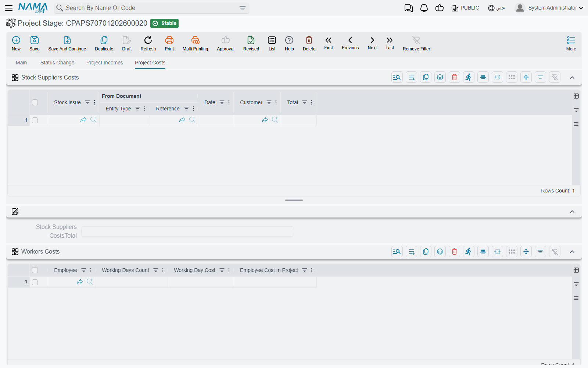Click Remove Filter in toolbar

416,43
